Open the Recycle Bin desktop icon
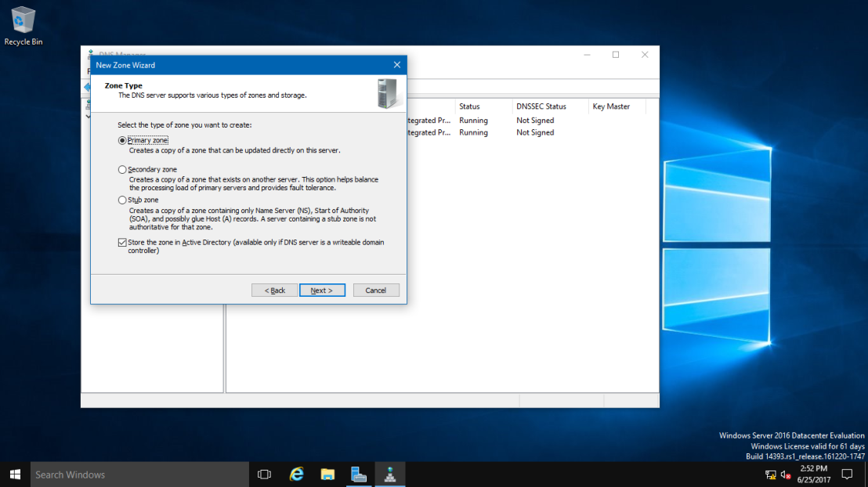The image size is (868, 487). coord(24,26)
